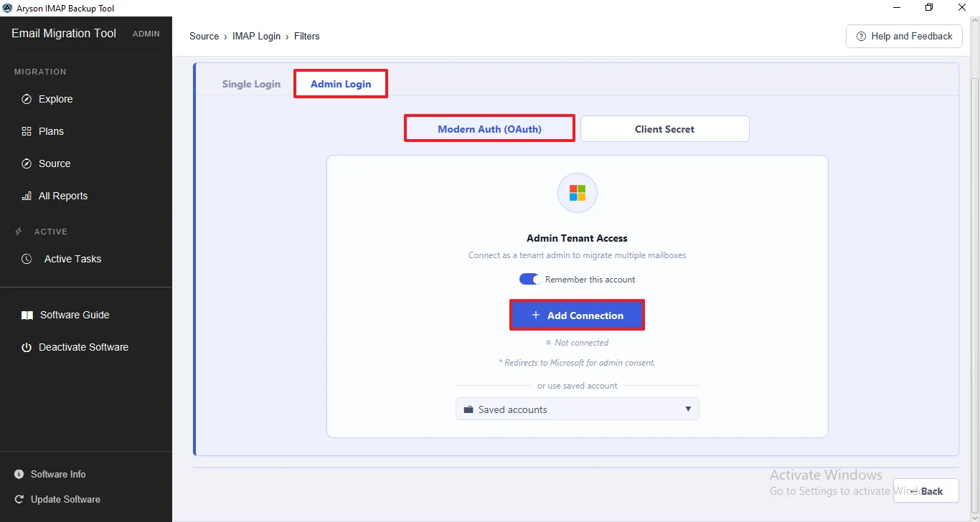Image resolution: width=980 pixels, height=522 pixels.
Task: Click the 'or use saved account' text
Action: click(577, 386)
